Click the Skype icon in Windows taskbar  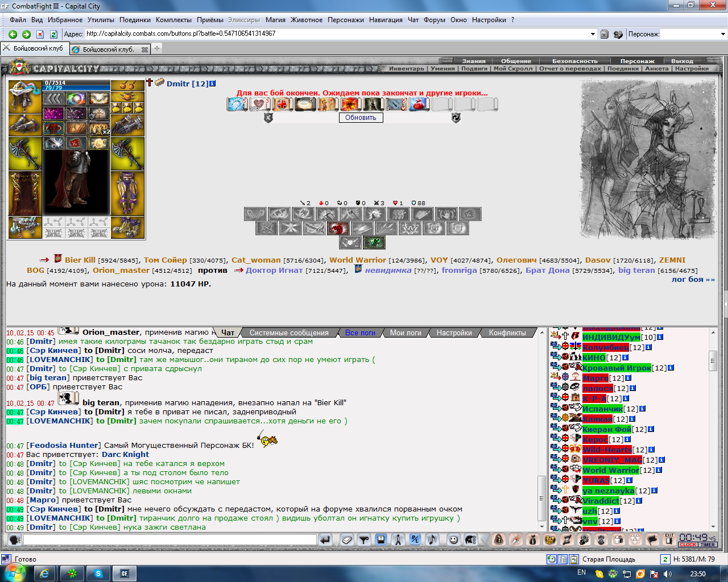point(98,573)
